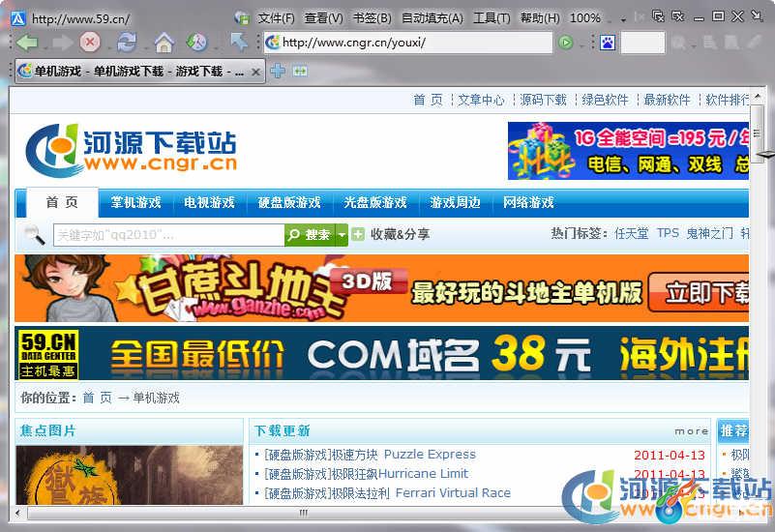The height and width of the screenshot is (532, 775).
Task: Click the site keyword search field
Action: (168, 235)
